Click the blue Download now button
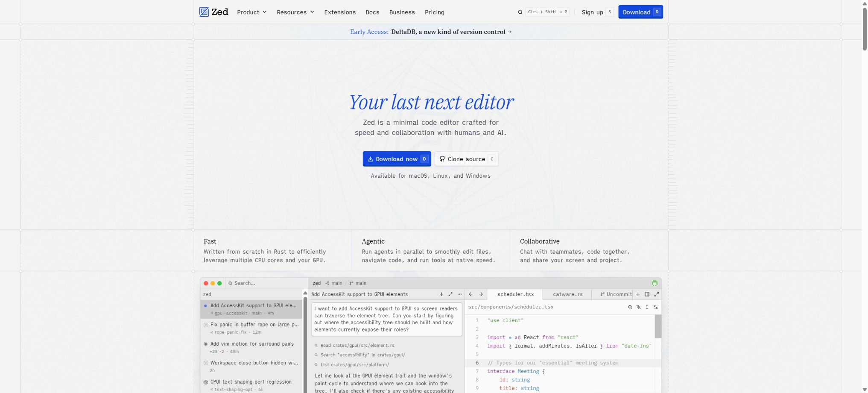868x393 pixels. click(x=397, y=159)
